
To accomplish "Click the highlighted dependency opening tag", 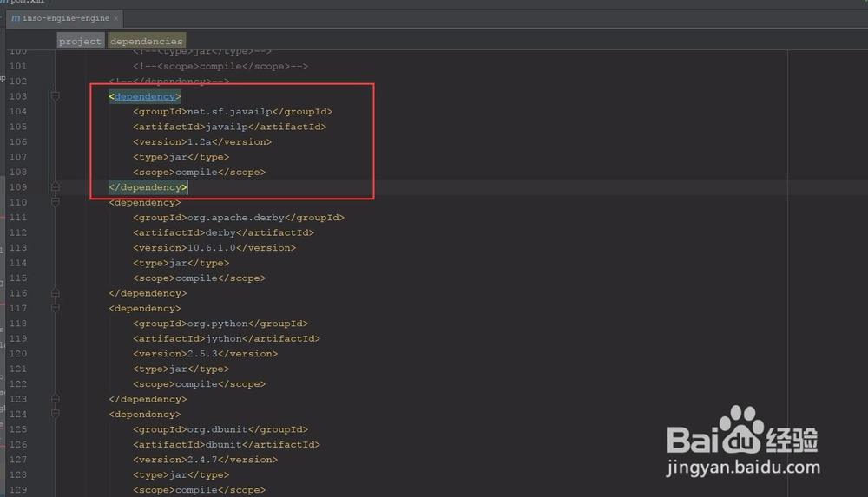I will coord(144,96).
